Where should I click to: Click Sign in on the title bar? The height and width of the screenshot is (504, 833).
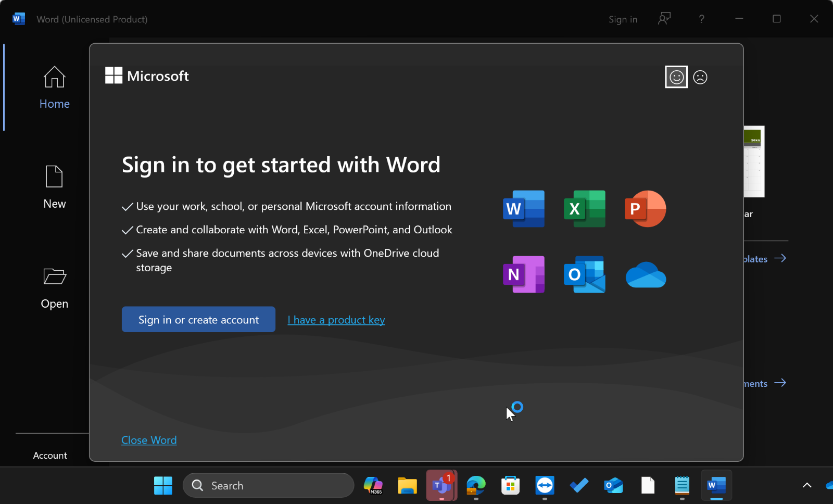coord(623,19)
